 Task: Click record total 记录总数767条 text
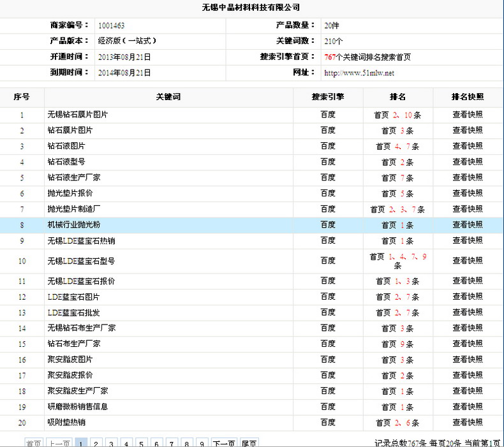pos(400,443)
